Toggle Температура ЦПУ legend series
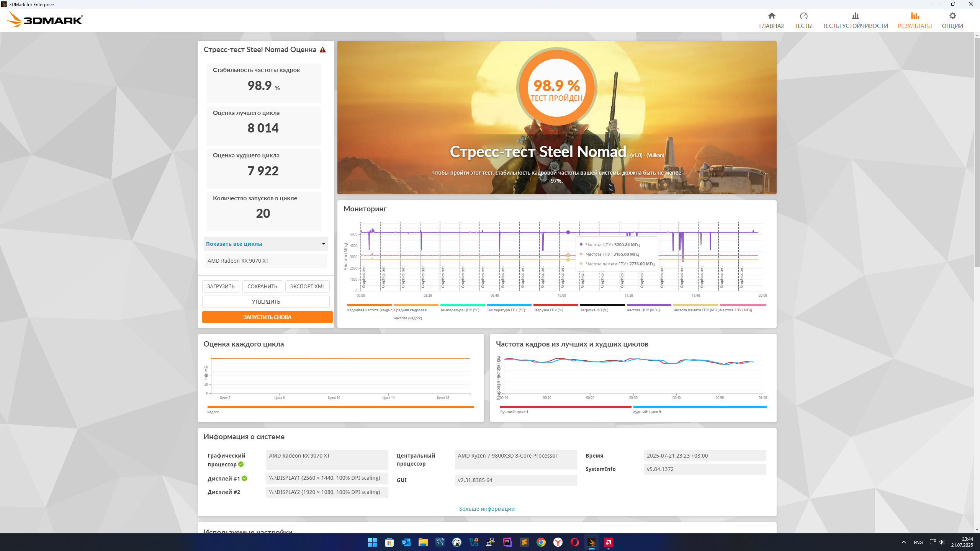This screenshot has width=980, height=551. tap(460, 310)
